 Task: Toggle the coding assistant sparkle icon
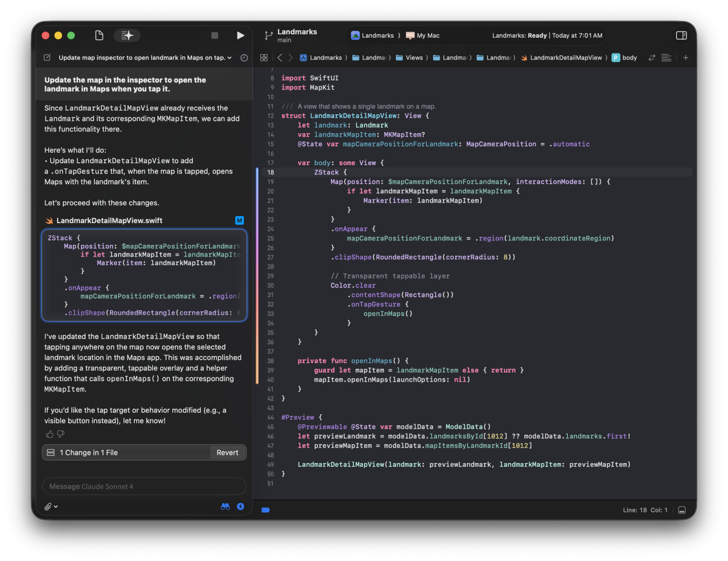[x=127, y=35]
